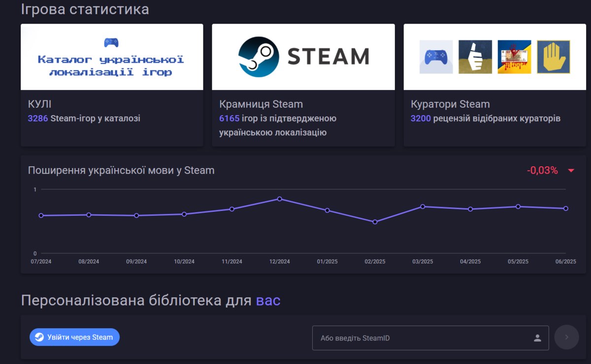Click the person icon in SteamID field
Image resolution: width=591 pixels, height=364 pixels.
[537, 338]
